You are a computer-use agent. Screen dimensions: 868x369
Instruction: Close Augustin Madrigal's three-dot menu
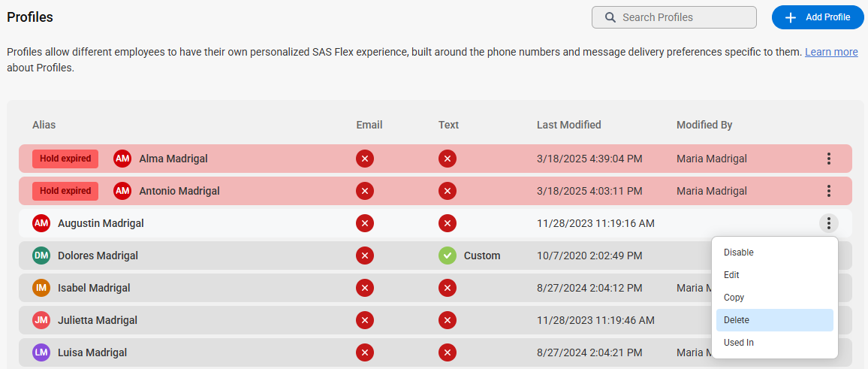[829, 223]
